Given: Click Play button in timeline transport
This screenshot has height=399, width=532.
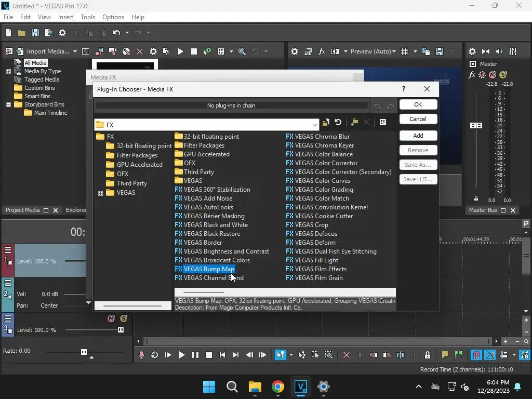Looking at the screenshot, I should click(x=181, y=355).
